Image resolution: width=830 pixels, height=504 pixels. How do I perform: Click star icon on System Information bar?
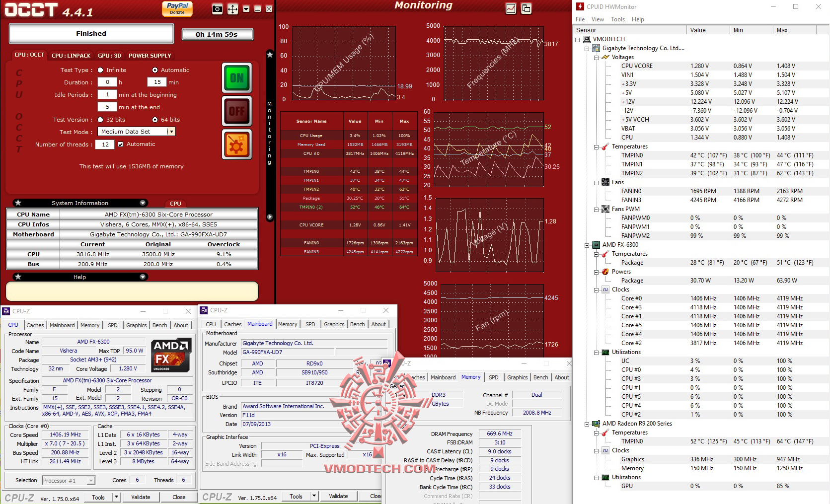(18, 203)
